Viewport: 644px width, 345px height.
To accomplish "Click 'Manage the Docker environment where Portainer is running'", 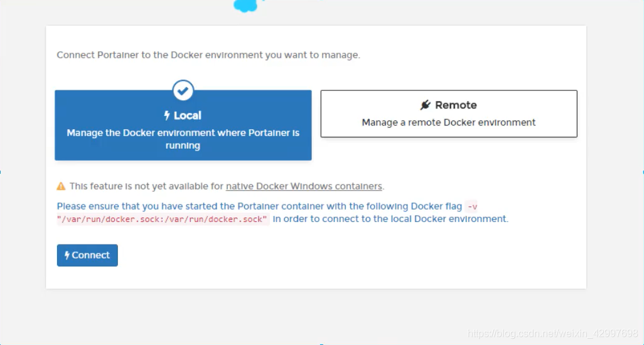I will click(x=183, y=139).
